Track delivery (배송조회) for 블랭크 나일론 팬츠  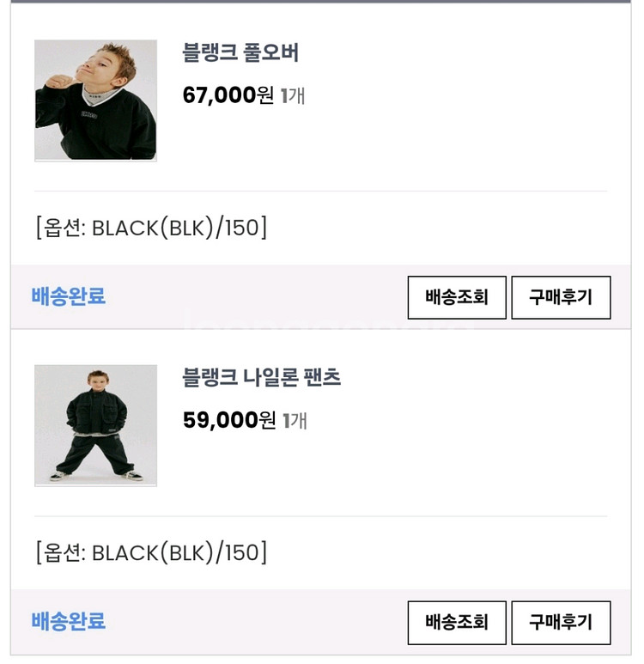tap(456, 623)
